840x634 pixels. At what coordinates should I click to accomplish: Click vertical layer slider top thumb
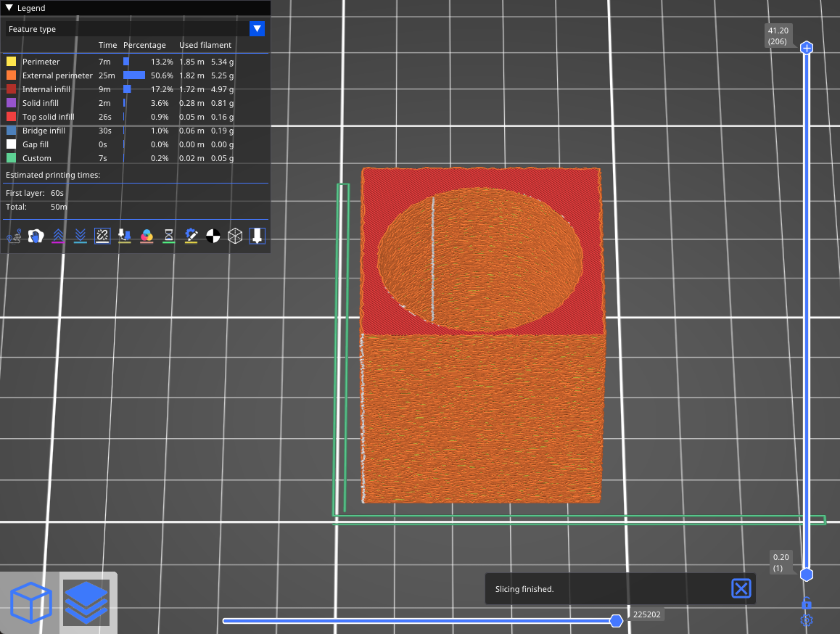[x=806, y=48]
